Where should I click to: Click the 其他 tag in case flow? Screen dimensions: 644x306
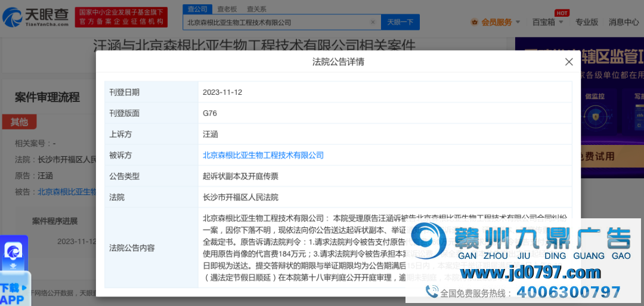point(19,122)
